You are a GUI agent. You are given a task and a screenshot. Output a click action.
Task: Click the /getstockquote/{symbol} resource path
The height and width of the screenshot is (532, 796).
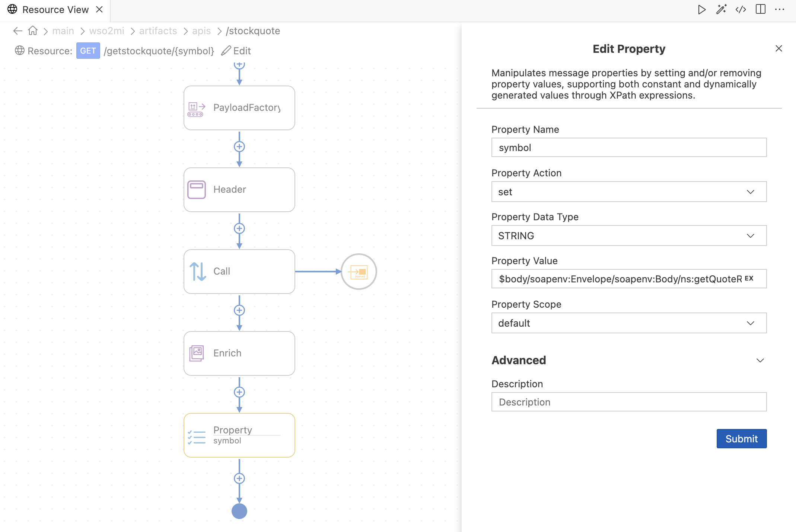[x=159, y=51]
